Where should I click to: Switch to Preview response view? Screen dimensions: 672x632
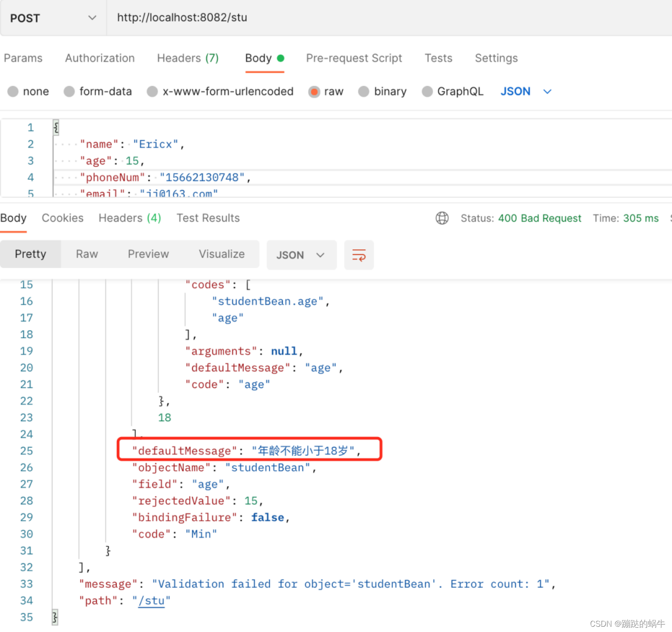click(148, 254)
